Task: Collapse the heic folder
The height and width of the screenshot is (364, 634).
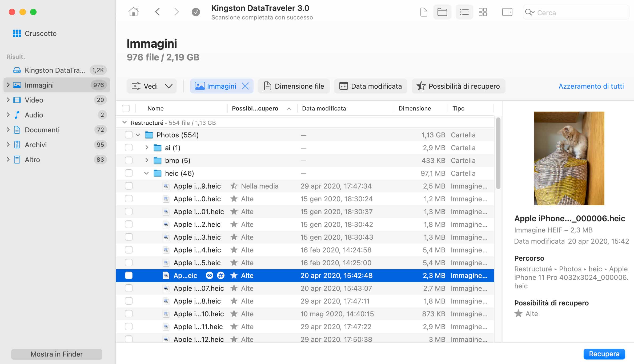Action: tap(146, 173)
